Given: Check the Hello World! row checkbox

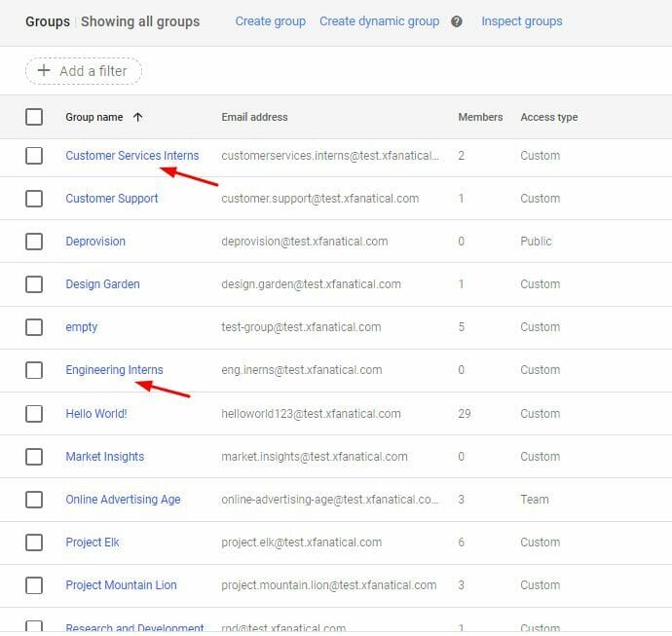Looking at the screenshot, I should pos(34,414).
